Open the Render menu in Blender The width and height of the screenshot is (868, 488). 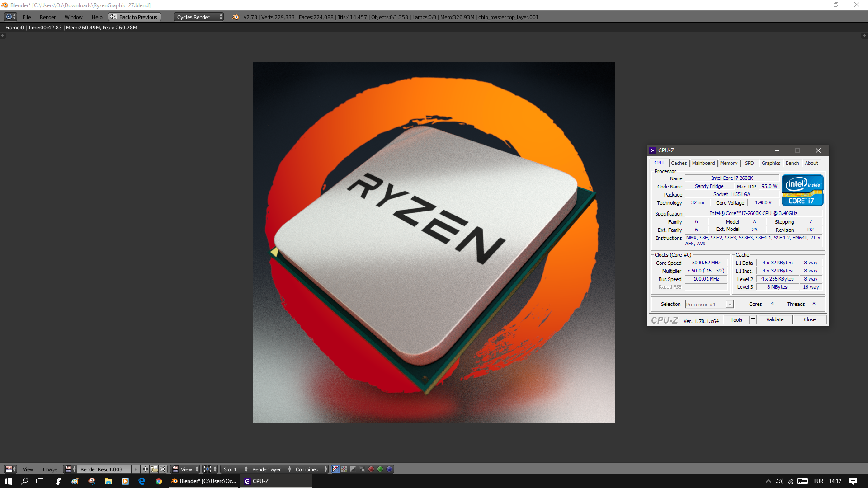47,17
